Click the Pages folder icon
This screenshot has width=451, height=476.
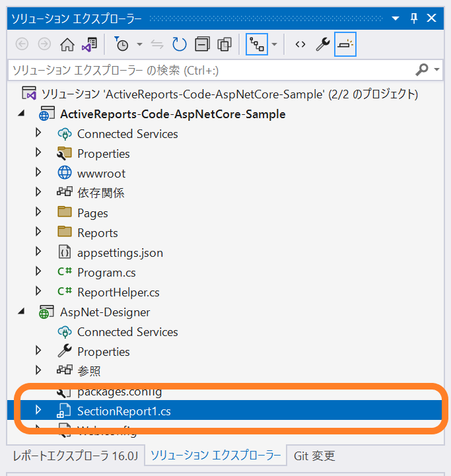[x=65, y=211]
